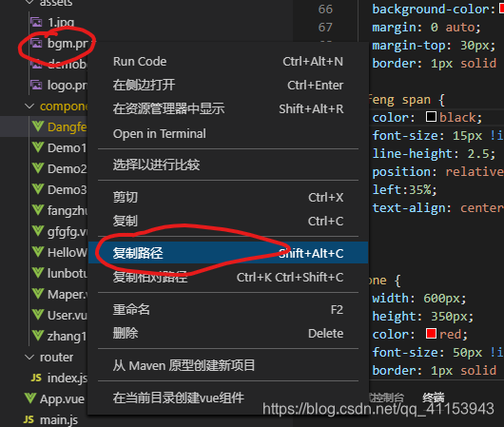Click the image icon beside bgm.png
Screen dimensions: 504x427
[36, 43]
